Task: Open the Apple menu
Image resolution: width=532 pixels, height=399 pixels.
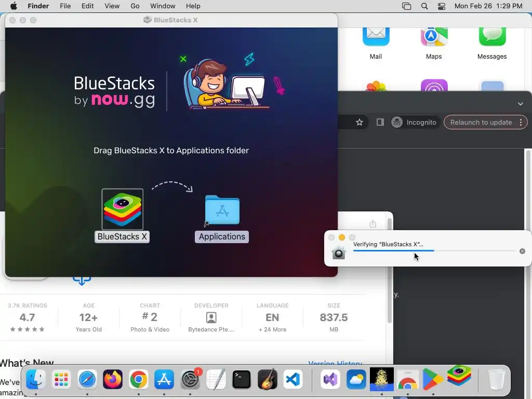Action: pos(14,6)
